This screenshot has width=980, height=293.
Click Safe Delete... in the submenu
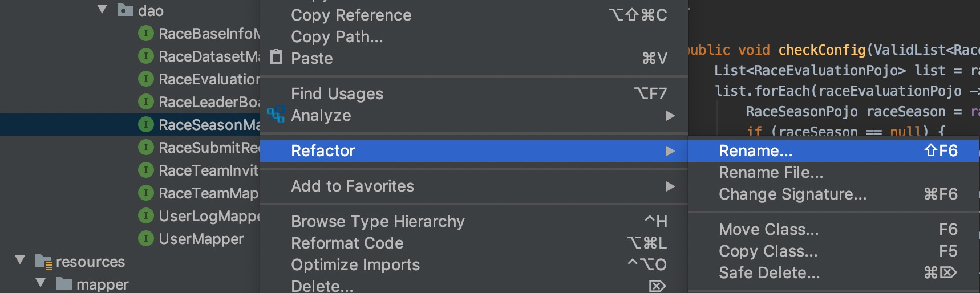click(x=769, y=273)
